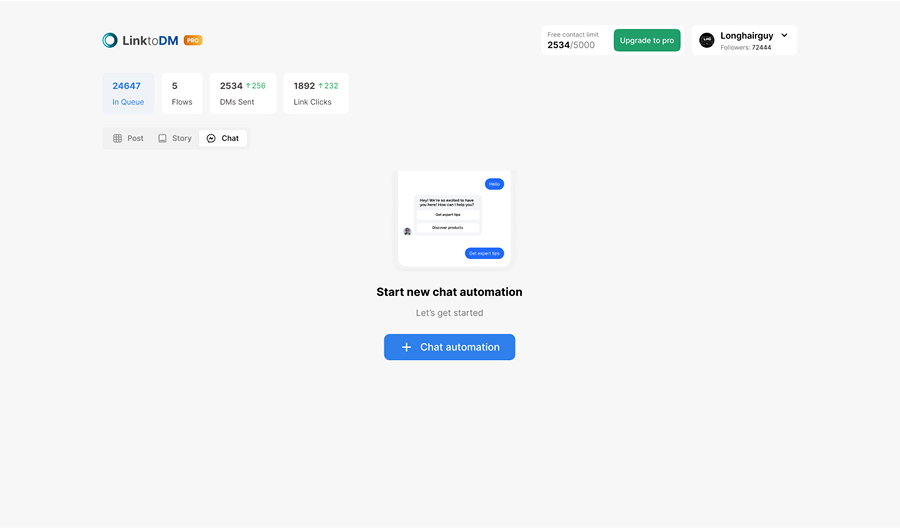This screenshot has width=900, height=528.
Task: Select the In Queue stat card
Action: point(128,93)
